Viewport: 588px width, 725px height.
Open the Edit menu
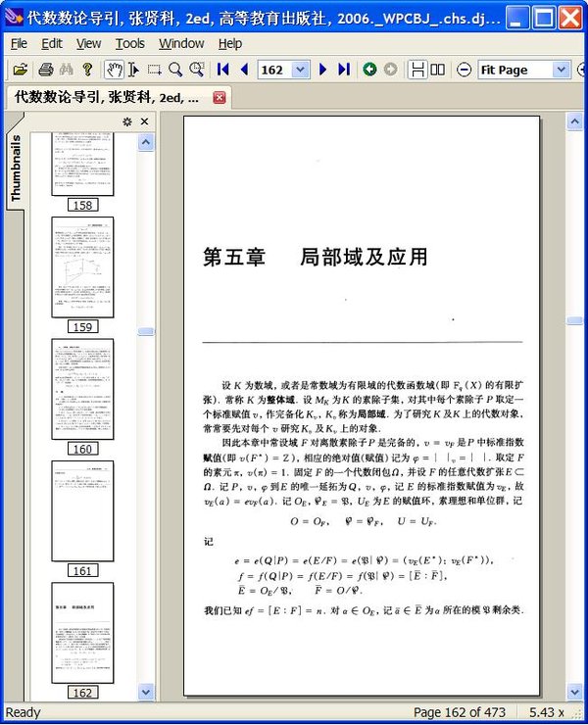click(52, 43)
